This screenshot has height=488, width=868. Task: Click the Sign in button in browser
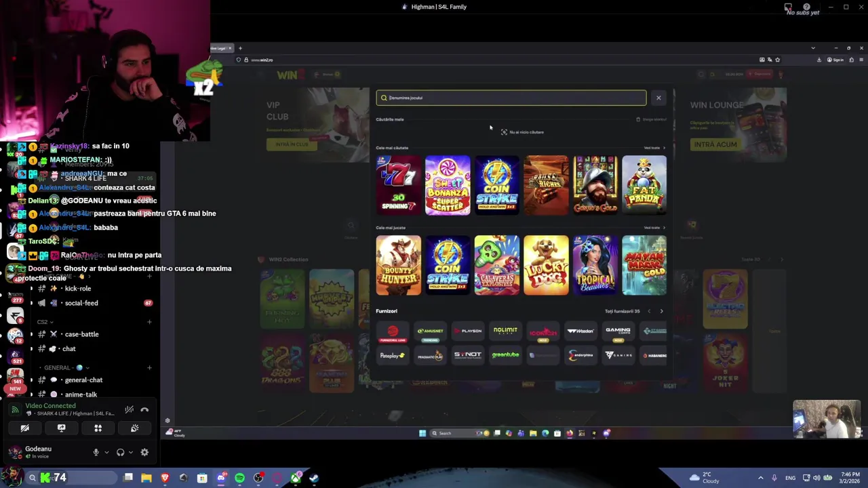[835, 60]
